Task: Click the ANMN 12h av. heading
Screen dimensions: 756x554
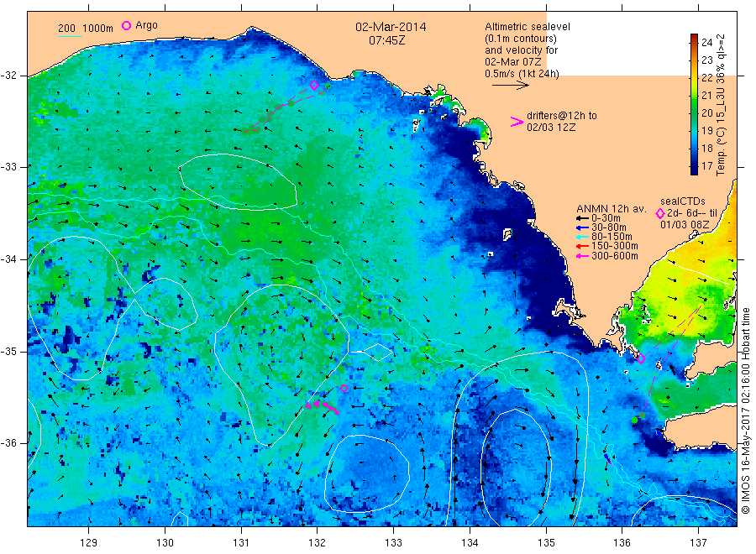Action: [x=611, y=209]
